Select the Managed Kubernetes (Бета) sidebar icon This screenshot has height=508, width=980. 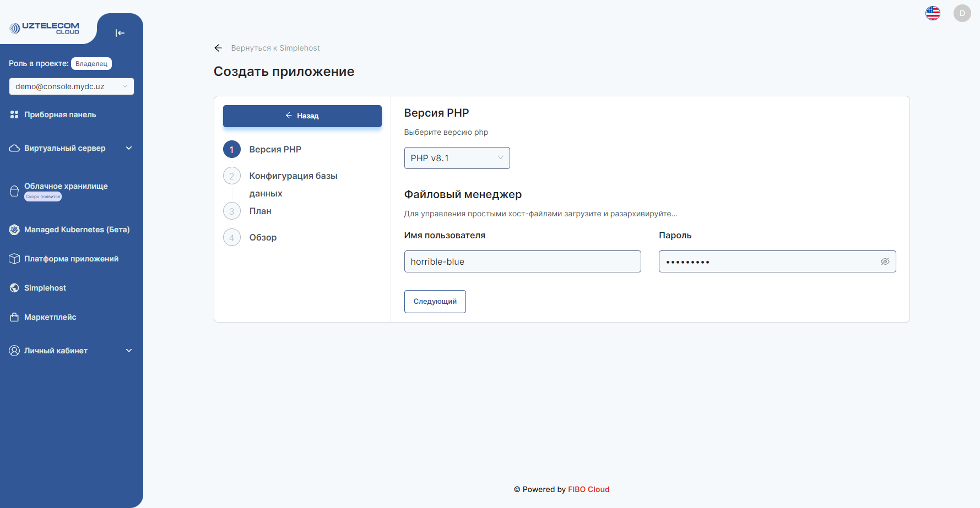click(14, 230)
